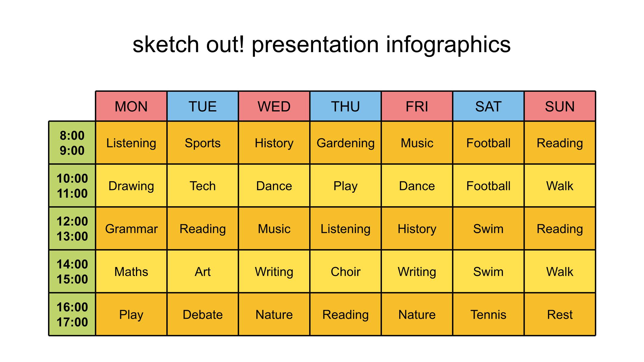Select the SAT header cell
The image size is (644, 362).
(488, 106)
